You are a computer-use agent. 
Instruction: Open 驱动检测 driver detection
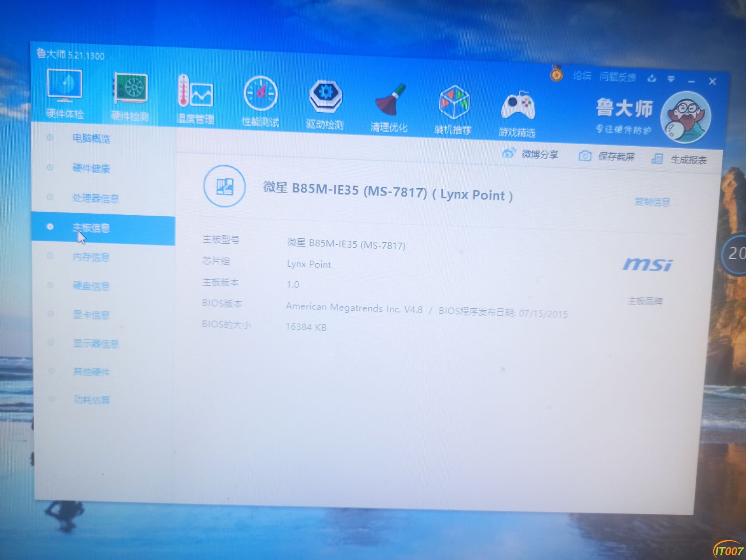coord(325,104)
